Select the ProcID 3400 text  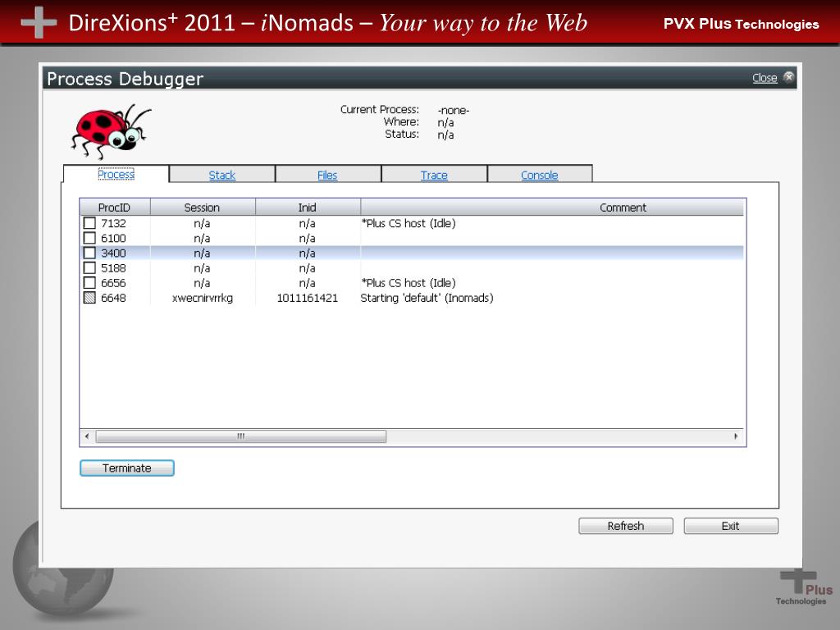coord(113,253)
